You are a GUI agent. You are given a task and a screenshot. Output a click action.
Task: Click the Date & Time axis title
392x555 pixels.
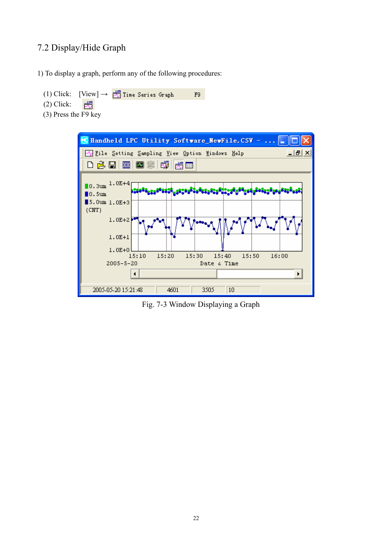pyautogui.click(x=219, y=263)
